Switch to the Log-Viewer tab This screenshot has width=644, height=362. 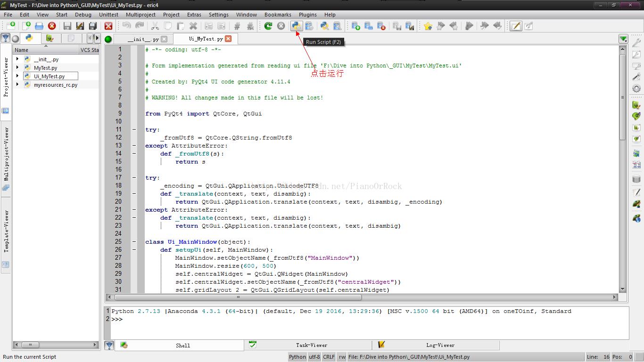tap(436, 345)
